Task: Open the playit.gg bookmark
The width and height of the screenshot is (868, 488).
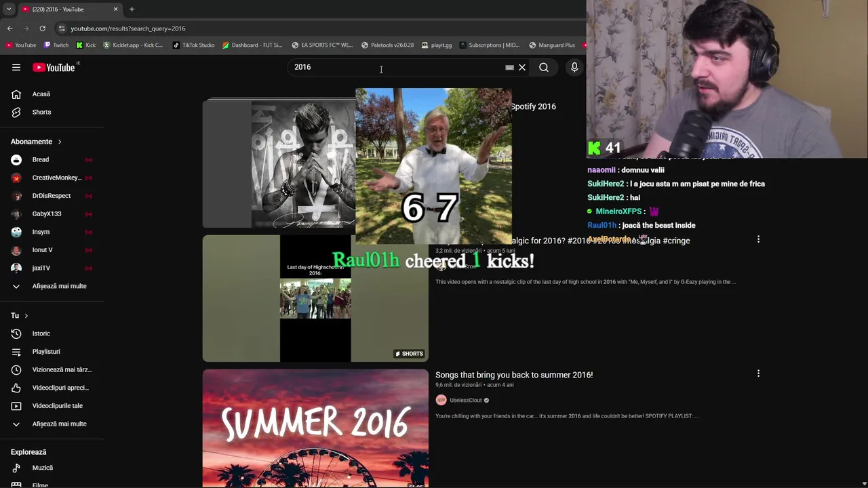Action: 436,45
